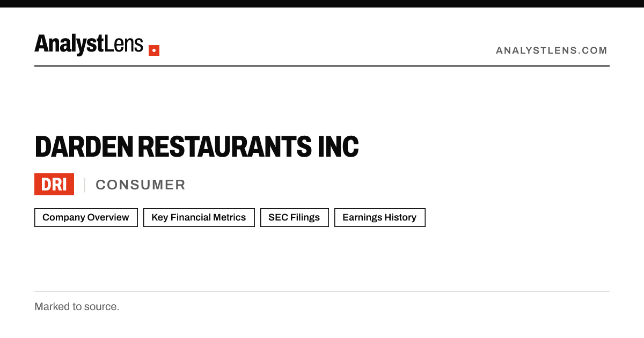The width and height of the screenshot is (644, 338).
Task: Open the Company Overview section
Action: [x=86, y=217]
